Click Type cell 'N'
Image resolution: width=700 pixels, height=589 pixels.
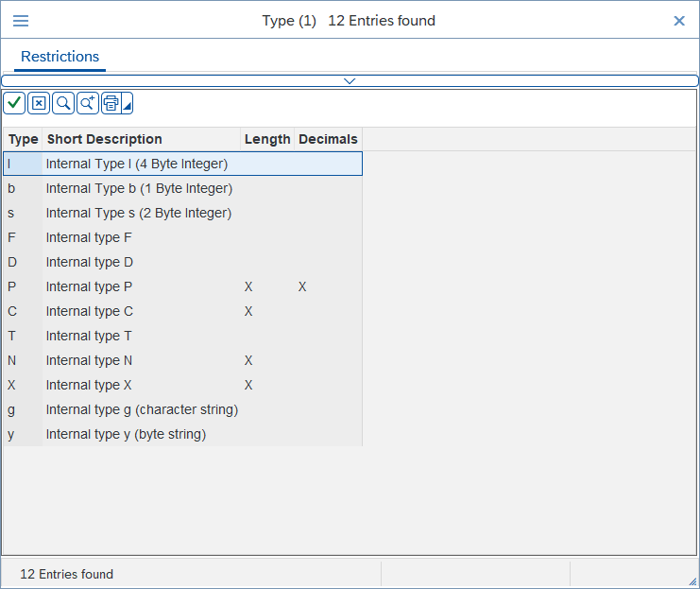(x=23, y=360)
